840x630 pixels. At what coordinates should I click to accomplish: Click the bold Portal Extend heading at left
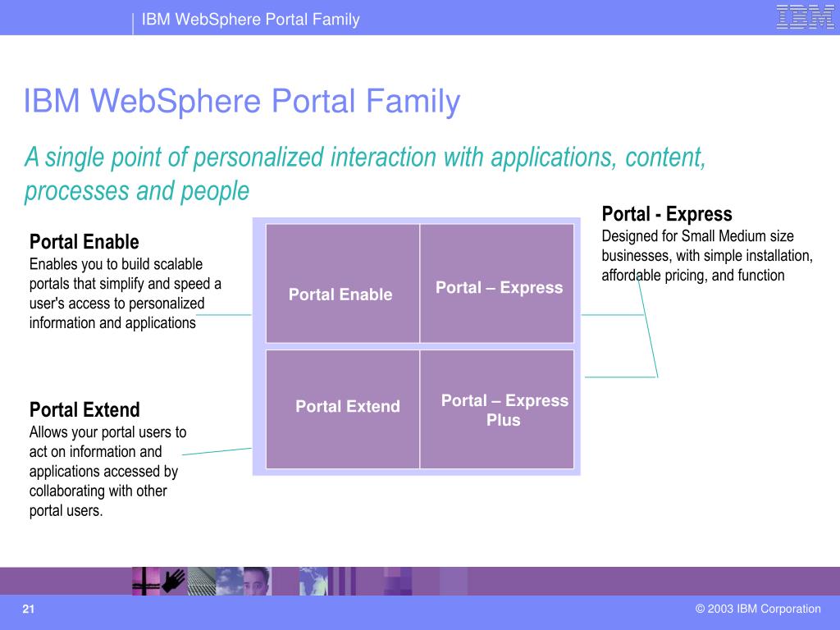[x=84, y=410]
